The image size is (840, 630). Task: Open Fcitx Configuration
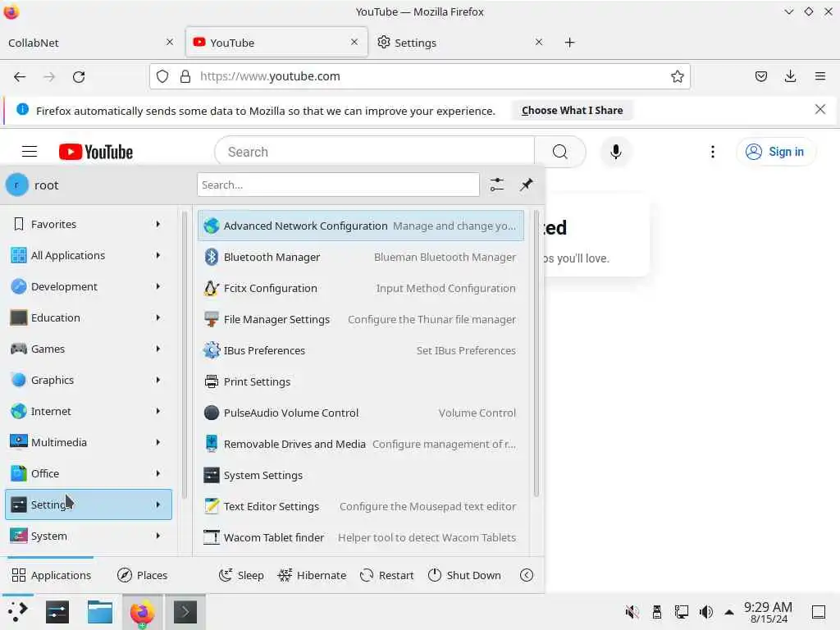pyautogui.click(x=361, y=288)
